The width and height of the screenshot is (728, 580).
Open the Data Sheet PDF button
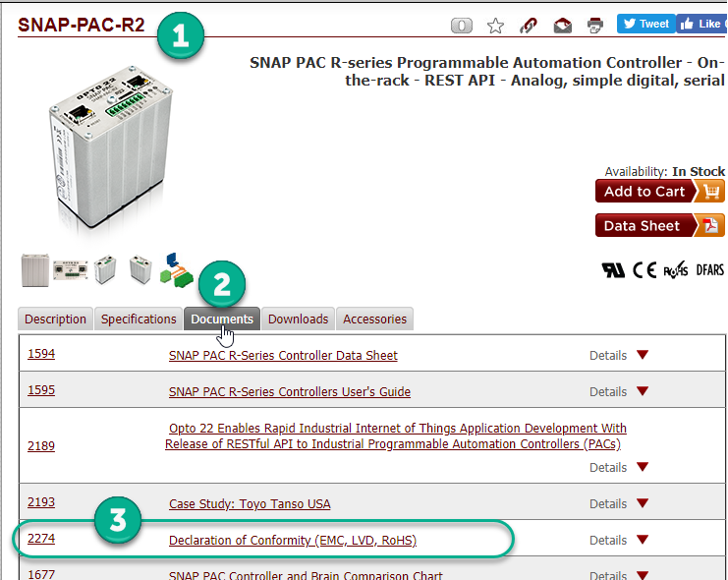660,225
